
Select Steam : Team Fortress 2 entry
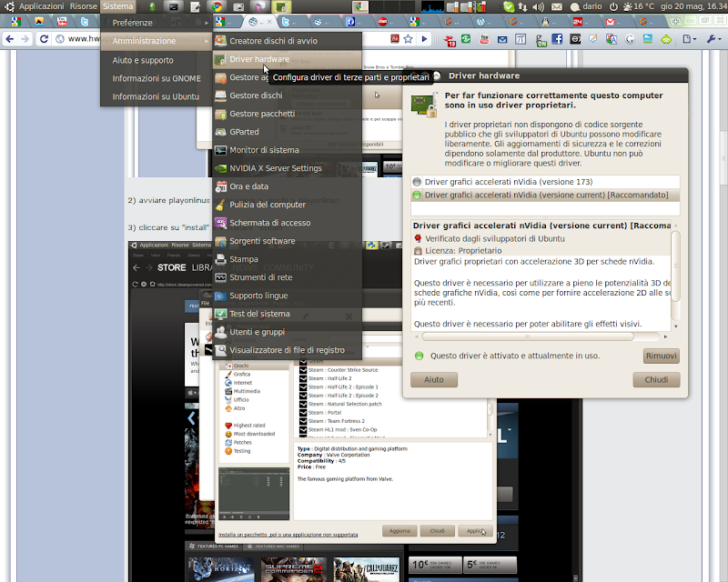337,421
